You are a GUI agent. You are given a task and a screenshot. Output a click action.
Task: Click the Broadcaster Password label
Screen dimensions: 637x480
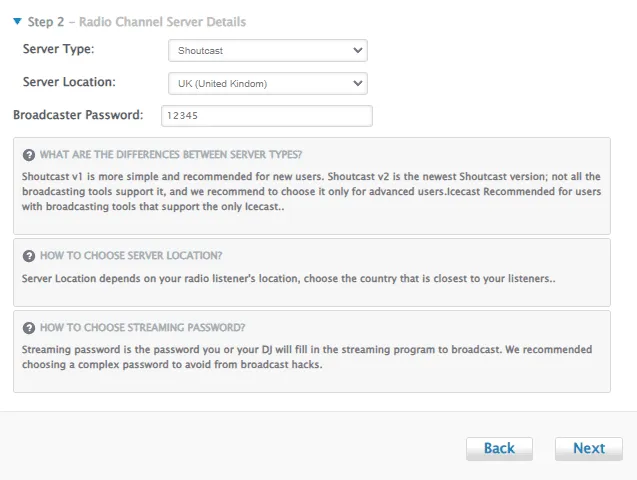point(78,115)
